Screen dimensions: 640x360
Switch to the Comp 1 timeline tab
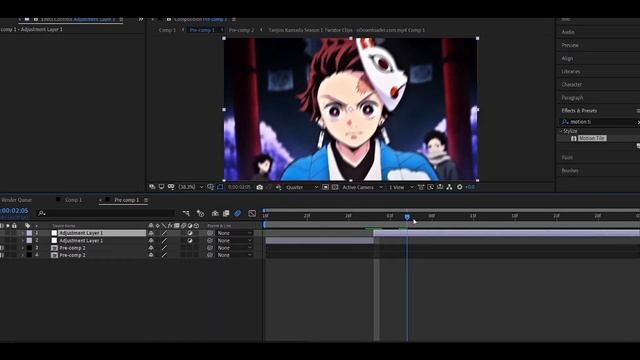tap(73, 200)
